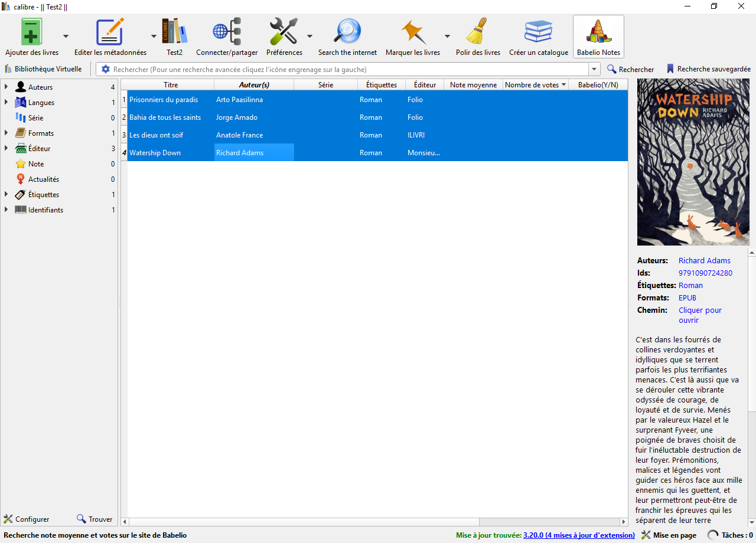Click Marquer les livres pin icon
The height and width of the screenshot is (543, 756).
tap(413, 31)
